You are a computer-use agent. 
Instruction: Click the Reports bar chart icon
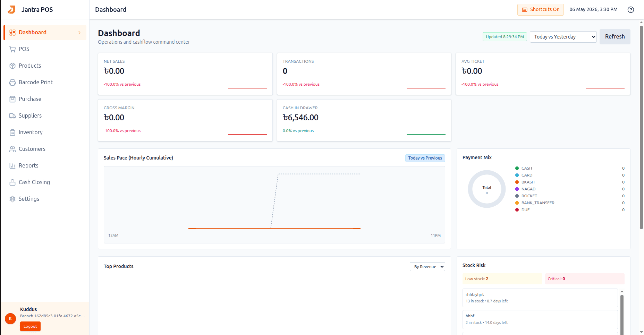[x=12, y=166]
